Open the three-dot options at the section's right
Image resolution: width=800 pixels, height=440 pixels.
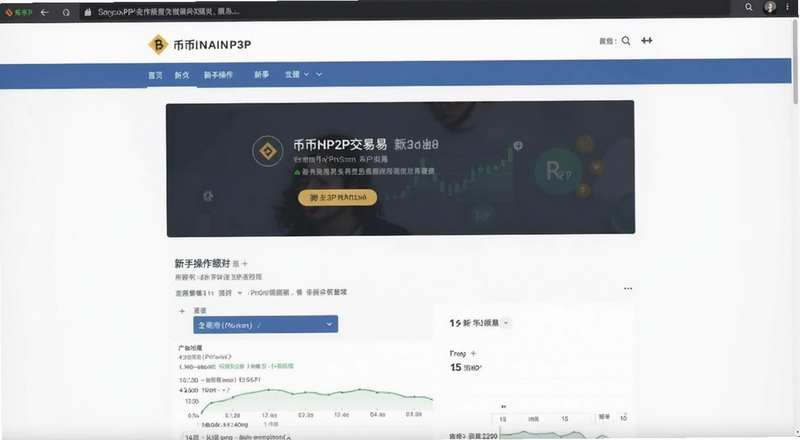pyautogui.click(x=628, y=288)
